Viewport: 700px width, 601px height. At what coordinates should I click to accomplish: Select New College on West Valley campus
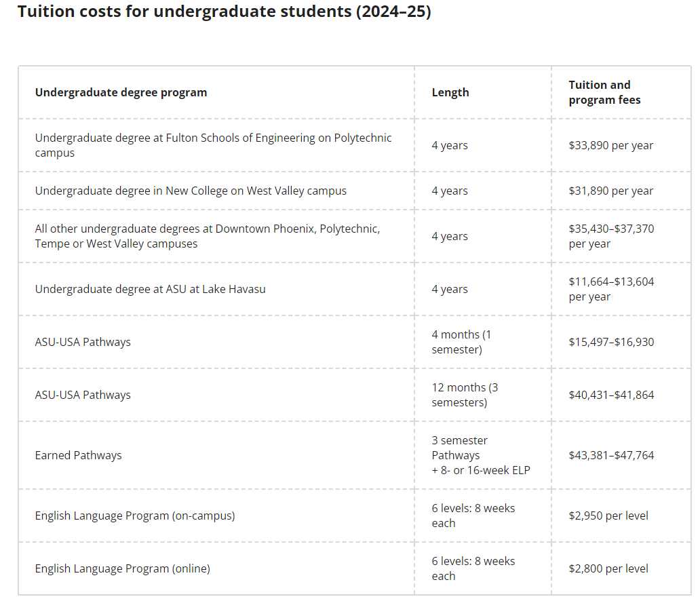(x=191, y=191)
